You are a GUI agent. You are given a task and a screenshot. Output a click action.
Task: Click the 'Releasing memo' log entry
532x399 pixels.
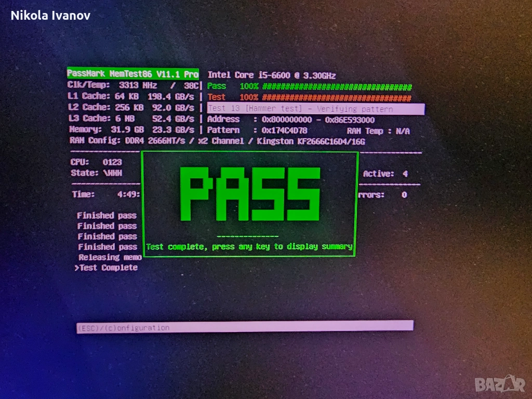(x=110, y=257)
